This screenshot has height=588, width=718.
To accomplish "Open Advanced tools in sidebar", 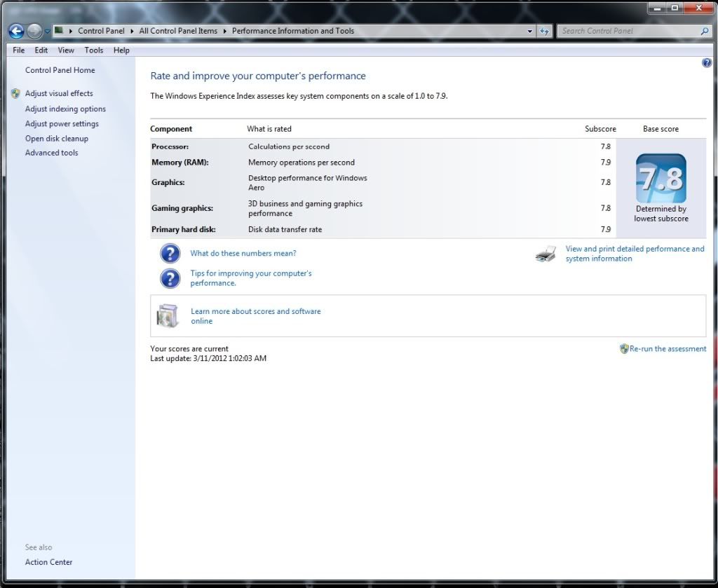I will [x=52, y=153].
